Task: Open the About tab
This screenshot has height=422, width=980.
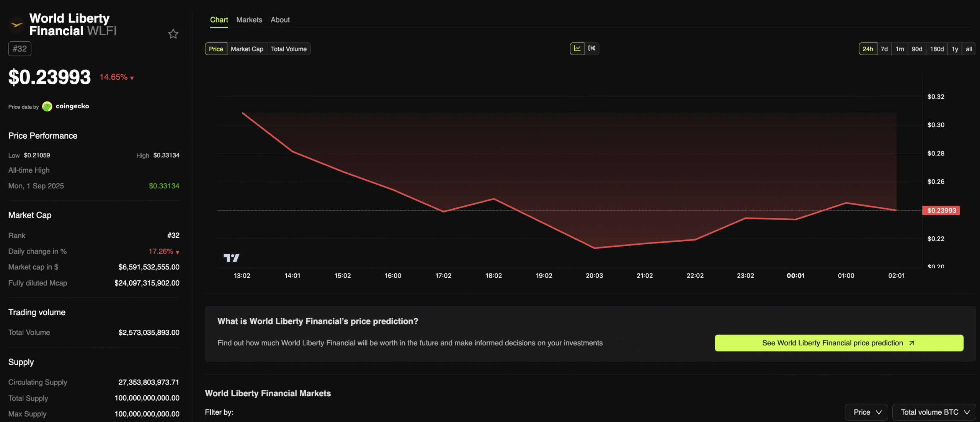Action: coord(280,20)
